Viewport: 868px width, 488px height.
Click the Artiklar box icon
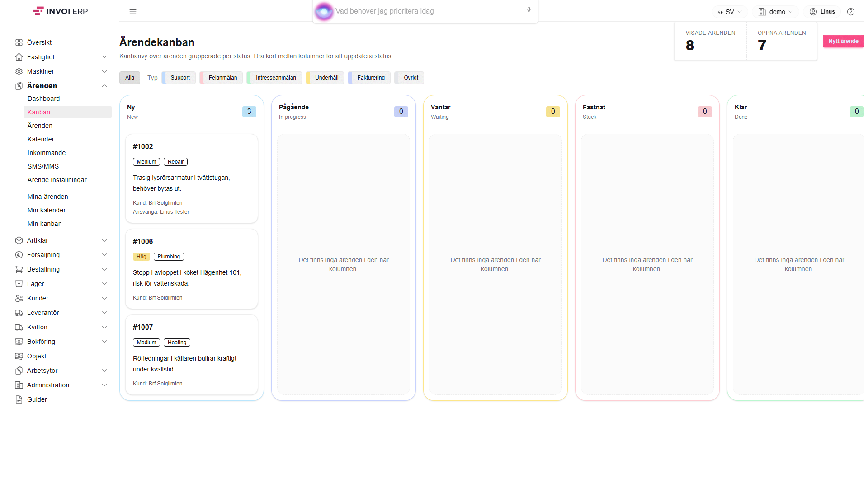coord(19,240)
